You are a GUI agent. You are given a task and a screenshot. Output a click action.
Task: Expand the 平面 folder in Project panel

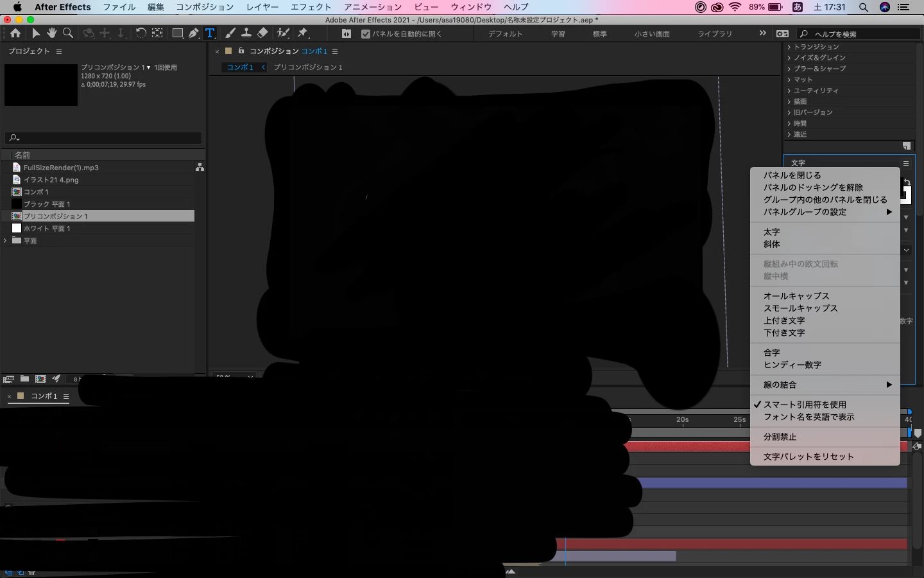pos(6,241)
